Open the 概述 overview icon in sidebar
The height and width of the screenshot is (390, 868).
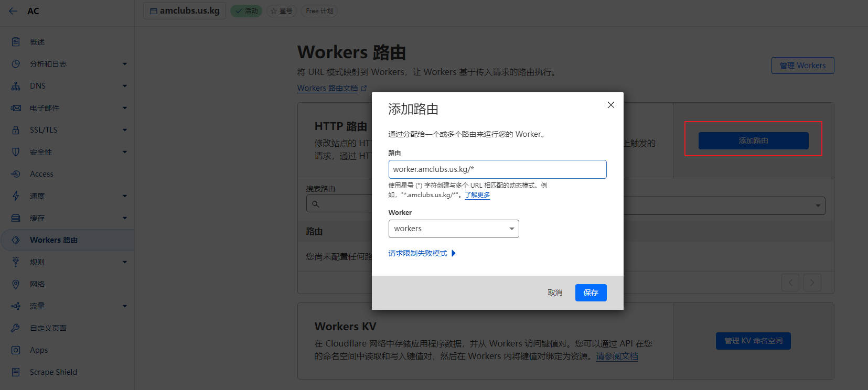16,42
